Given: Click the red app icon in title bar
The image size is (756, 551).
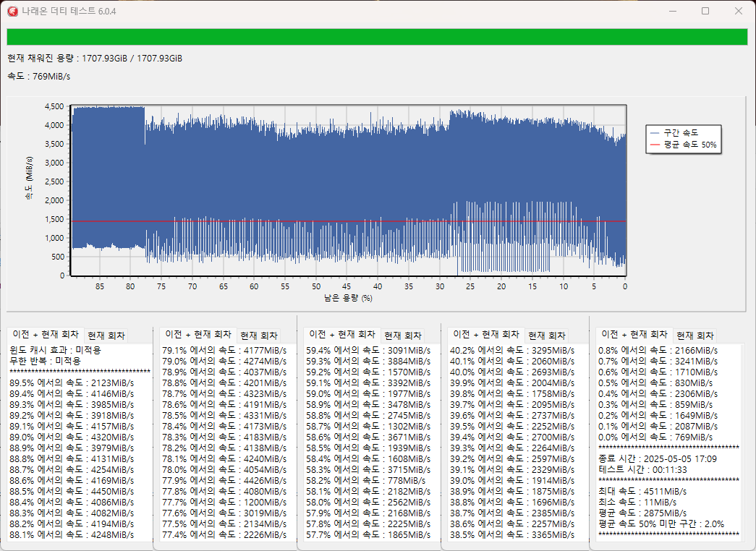Looking at the screenshot, I should [x=12, y=11].
